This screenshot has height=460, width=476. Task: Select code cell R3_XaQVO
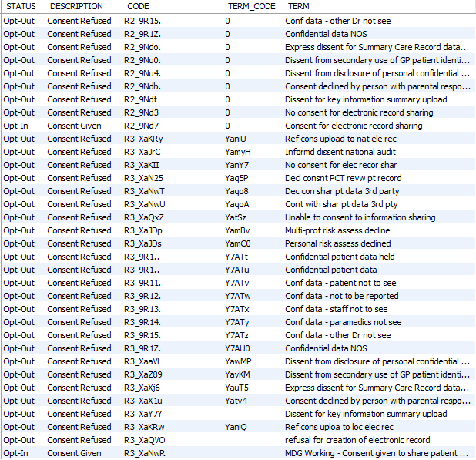(x=145, y=439)
